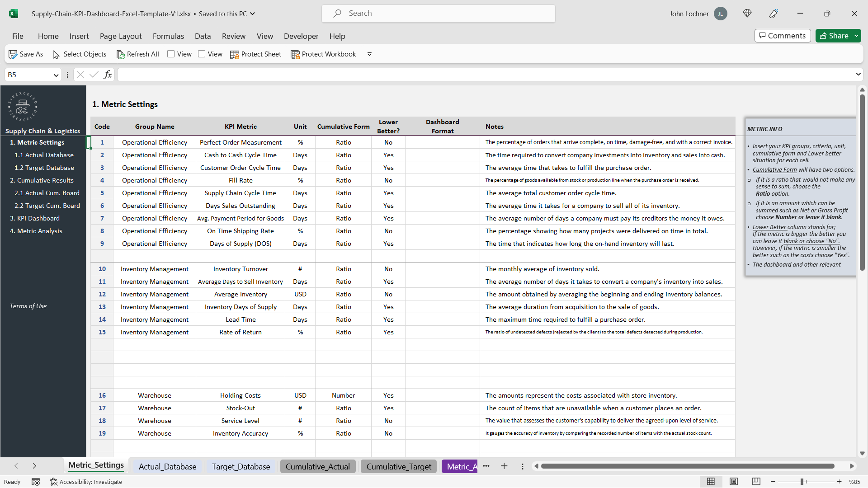The height and width of the screenshot is (488, 868).
Task: Go to 3. KPI Dashboard link
Action: point(35,218)
